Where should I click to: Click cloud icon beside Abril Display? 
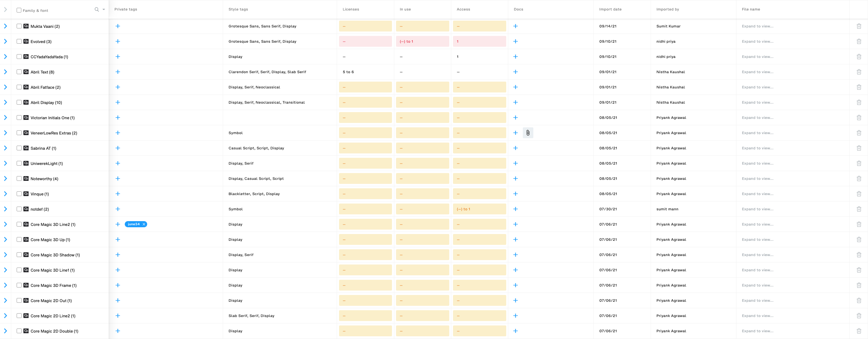click(26, 102)
